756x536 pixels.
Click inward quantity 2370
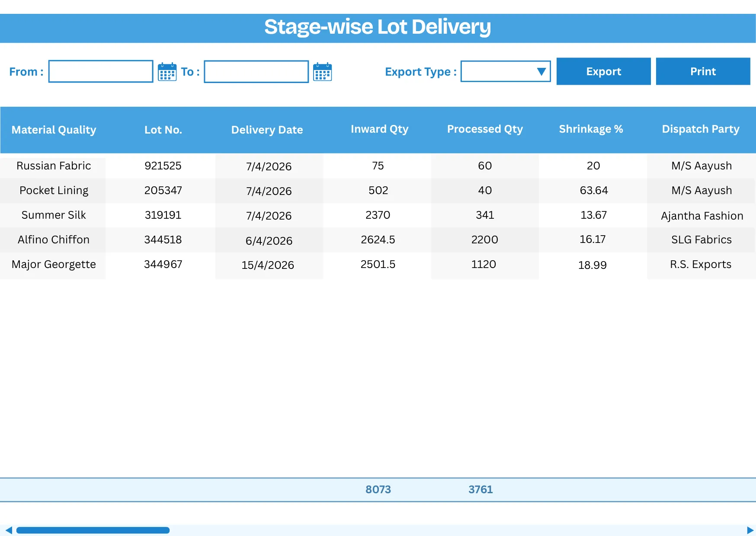[x=378, y=215]
